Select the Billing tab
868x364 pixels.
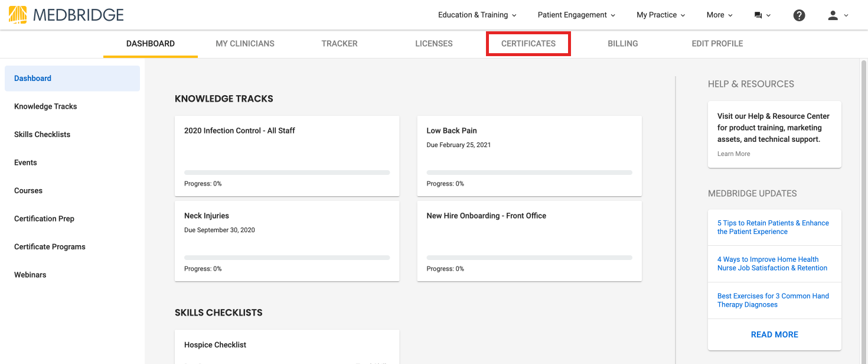[x=622, y=43]
